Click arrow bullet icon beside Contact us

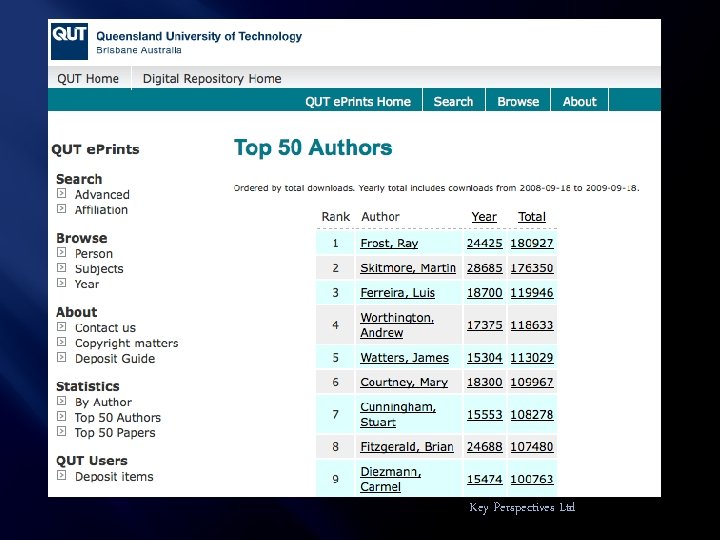pyautogui.click(x=62, y=326)
